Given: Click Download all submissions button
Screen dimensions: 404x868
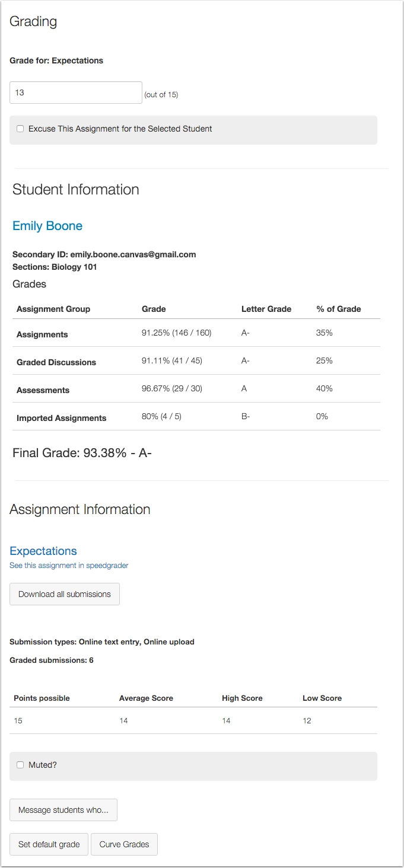Looking at the screenshot, I should tap(65, 594).
